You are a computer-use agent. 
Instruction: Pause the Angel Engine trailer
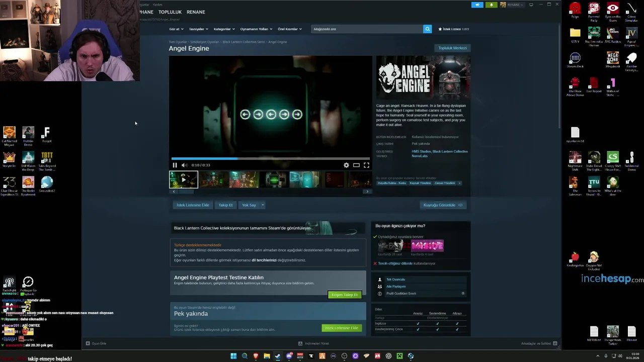[175, 165]
